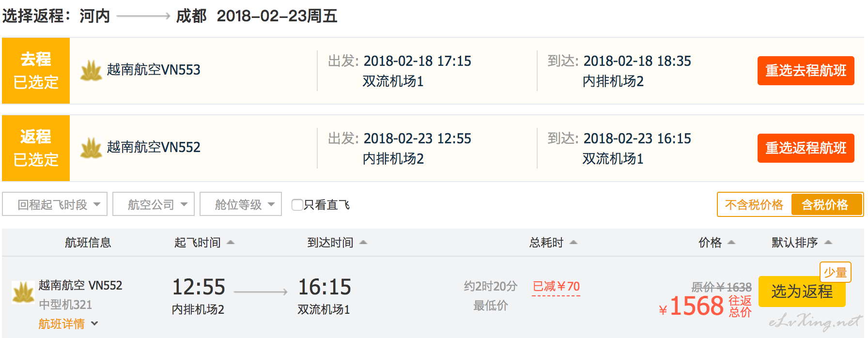The width and height of the screenshot is (868, 338).
Task: Expand 航班详情 for VN552
Action: pyautogui.click(x=68, y=323)
